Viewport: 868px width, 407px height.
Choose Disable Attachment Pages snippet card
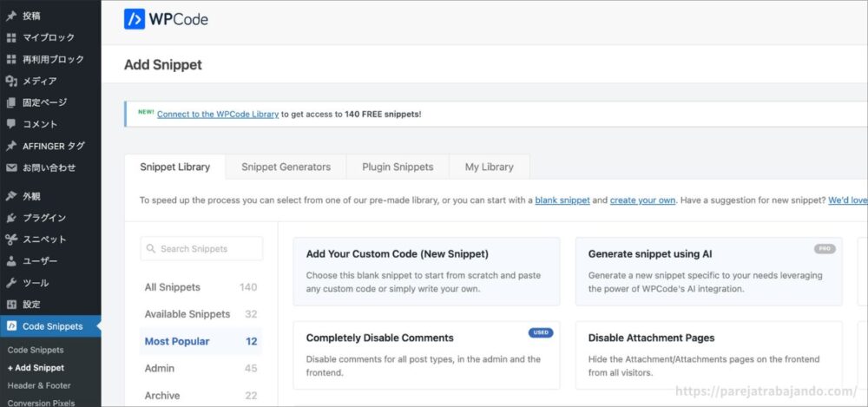[708, 355]
